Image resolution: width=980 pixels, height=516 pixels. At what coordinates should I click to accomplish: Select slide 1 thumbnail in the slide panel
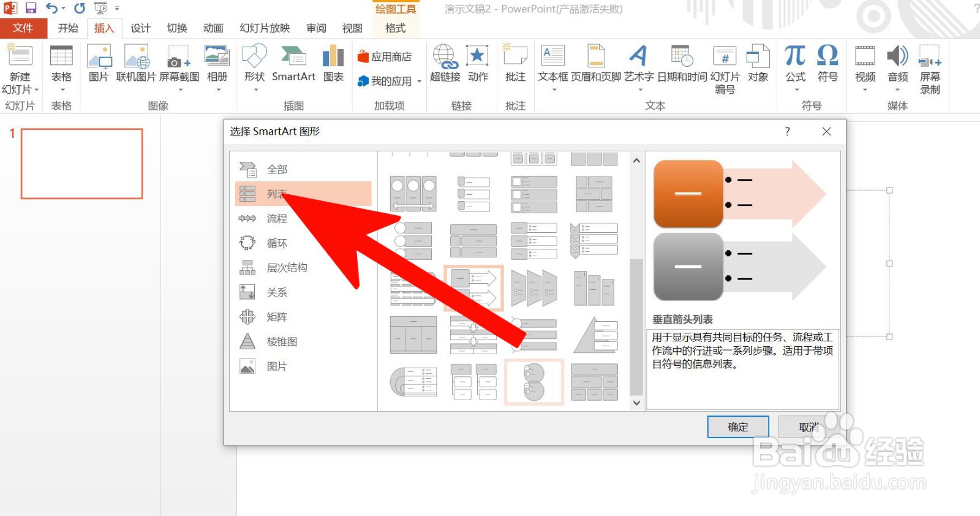click(x=82, y=164)
